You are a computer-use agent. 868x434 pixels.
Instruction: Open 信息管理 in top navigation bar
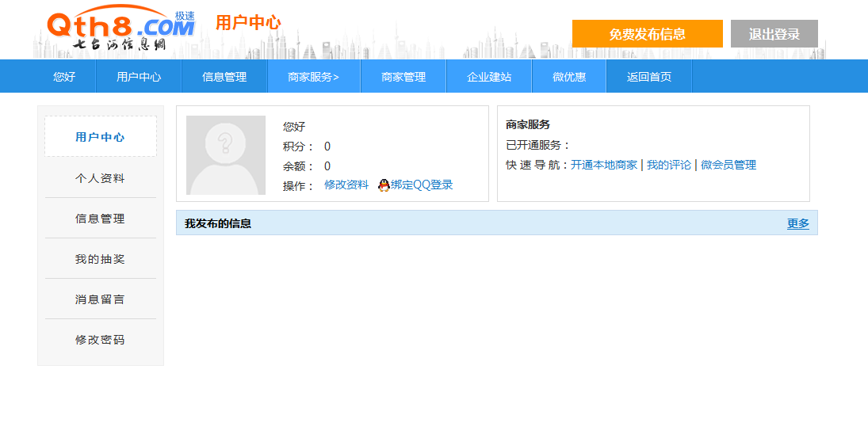pyautogui.click(x=224, y=77)
